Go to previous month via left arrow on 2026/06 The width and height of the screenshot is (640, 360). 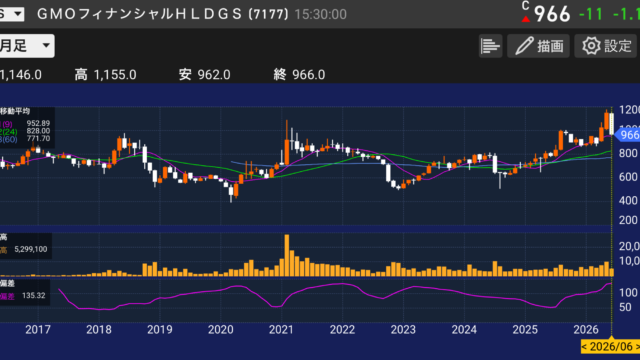coord(584,347)
